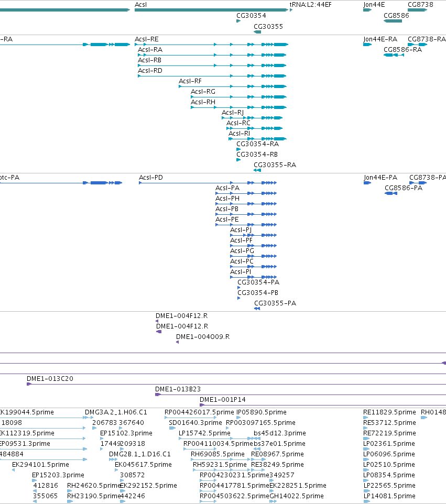446x504 pixels.
Task: Select transcript CG30354-RA
Action: 257,144
